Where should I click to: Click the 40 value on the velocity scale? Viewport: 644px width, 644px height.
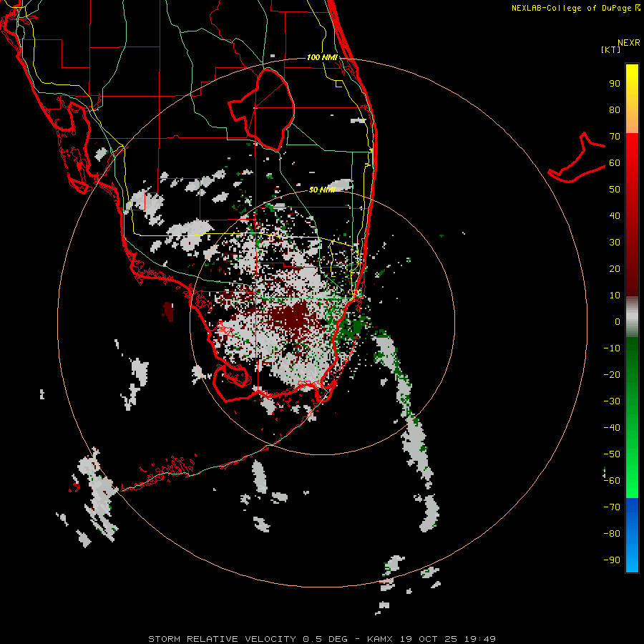coord(615,215)
